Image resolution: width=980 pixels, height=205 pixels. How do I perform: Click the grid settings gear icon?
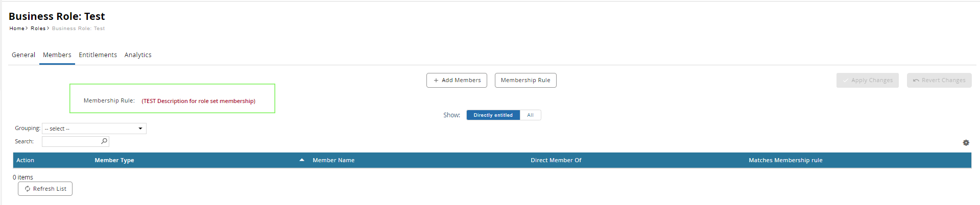click(966, 143)
